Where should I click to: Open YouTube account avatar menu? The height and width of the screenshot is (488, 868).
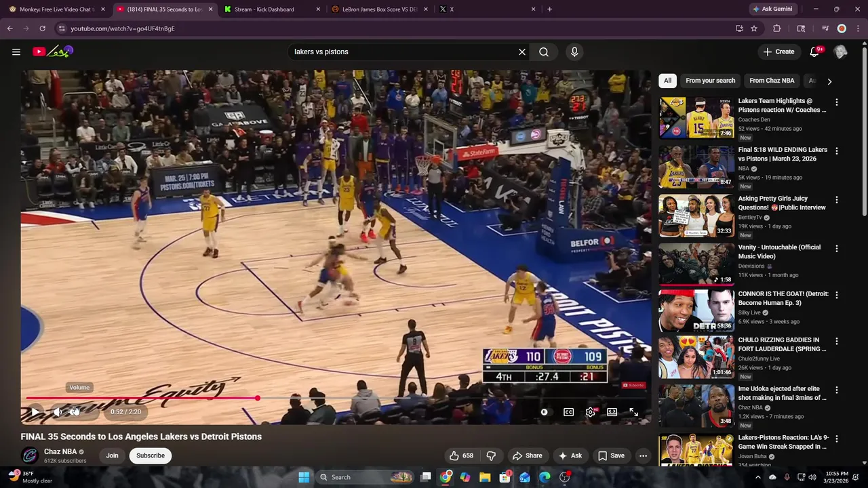pyautogui.click(x=840, y=52)
